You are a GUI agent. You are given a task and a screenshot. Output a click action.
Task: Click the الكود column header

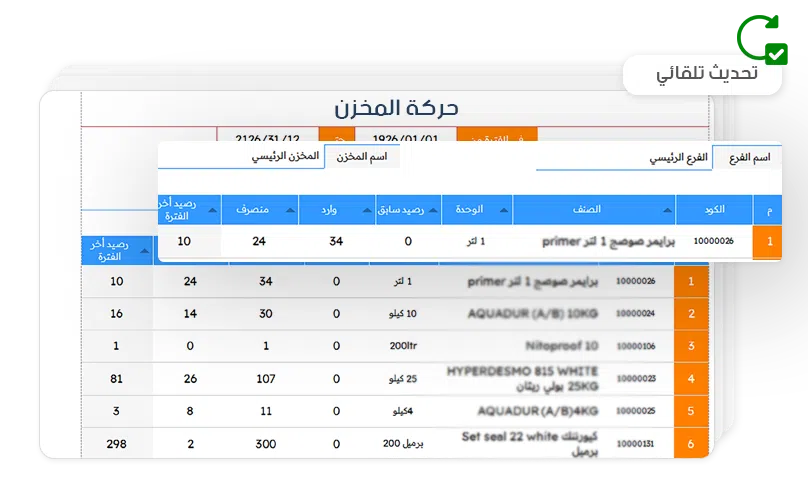coord(714,210)
